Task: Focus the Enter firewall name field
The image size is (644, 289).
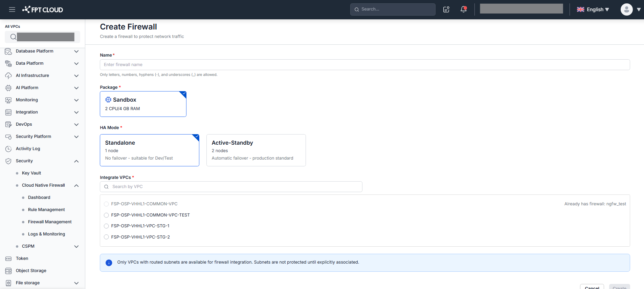Action: (x=365, y=65)
